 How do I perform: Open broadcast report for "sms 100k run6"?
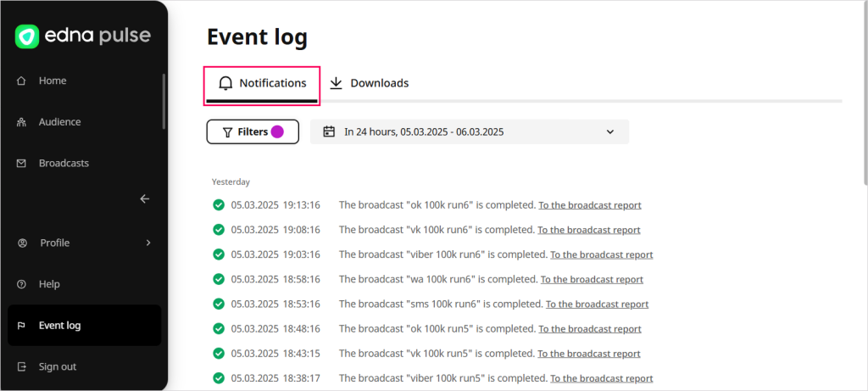tap(597, 304)
